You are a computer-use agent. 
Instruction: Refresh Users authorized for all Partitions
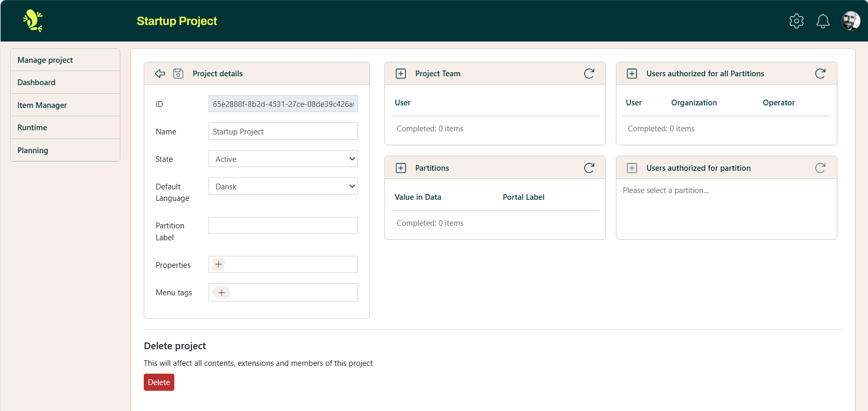(820, 74)
